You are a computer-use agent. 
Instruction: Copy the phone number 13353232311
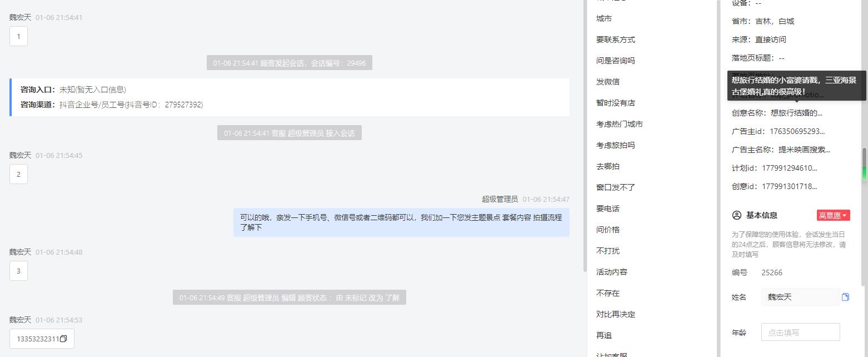click(63, 339)
